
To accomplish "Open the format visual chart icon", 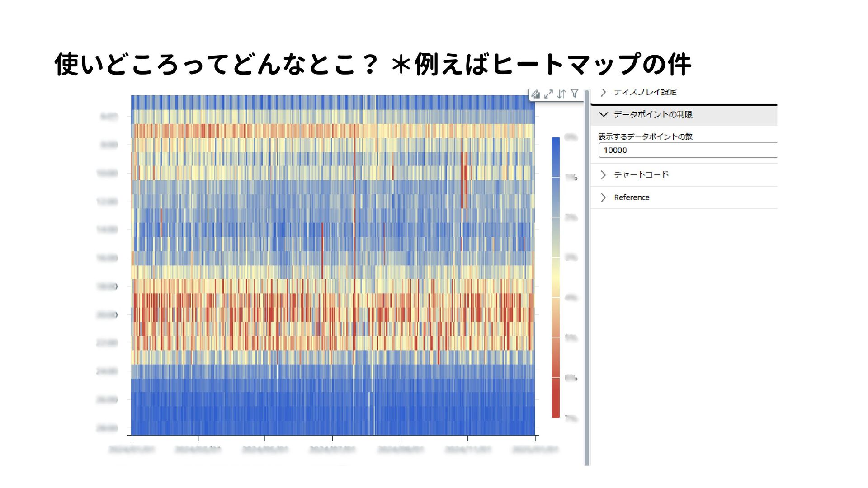I will click(536, 94).
